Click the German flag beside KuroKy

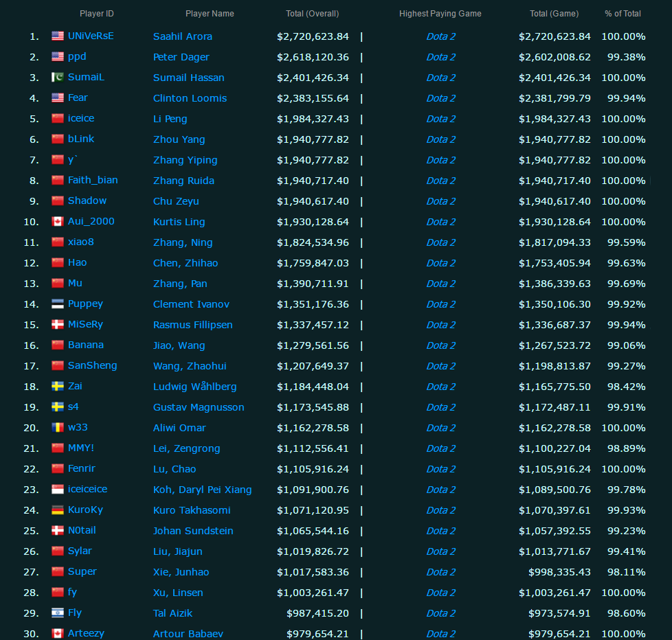[x=58, y=510]
